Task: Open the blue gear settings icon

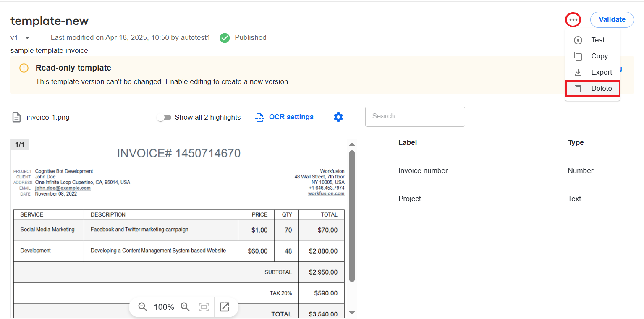Action: [x=338, y=117]
